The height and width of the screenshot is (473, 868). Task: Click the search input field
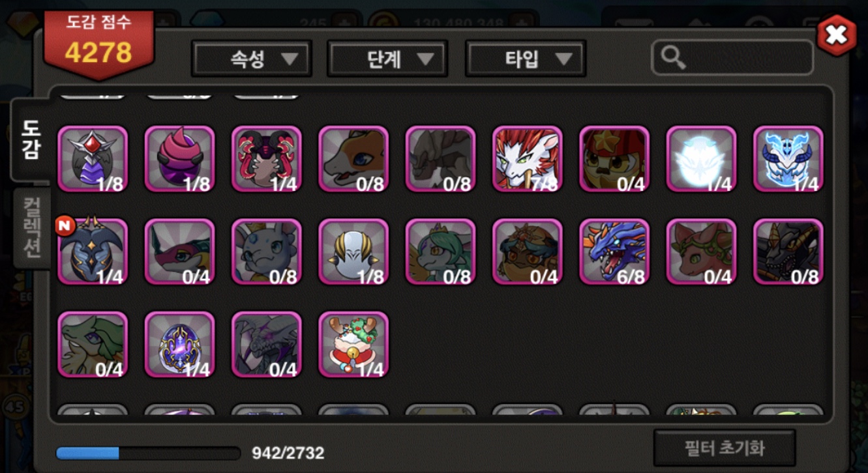(732, 59)
